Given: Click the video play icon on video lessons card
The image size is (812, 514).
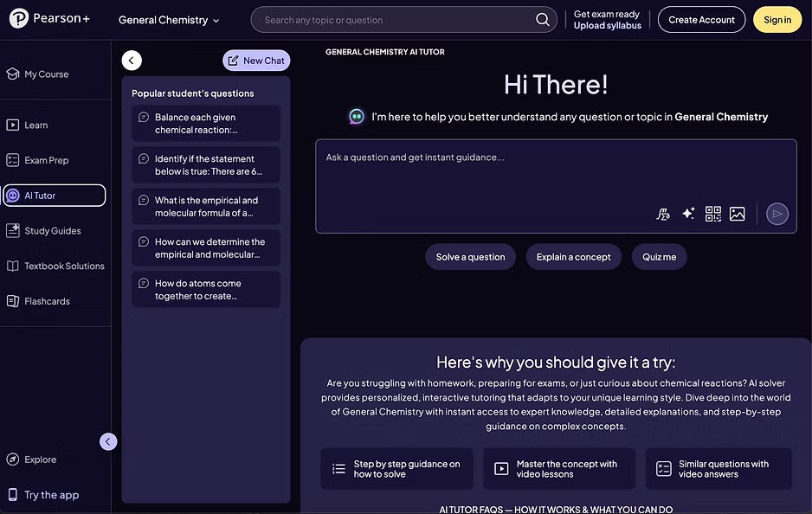Looking at the screenshot, I should coord(501,468).
